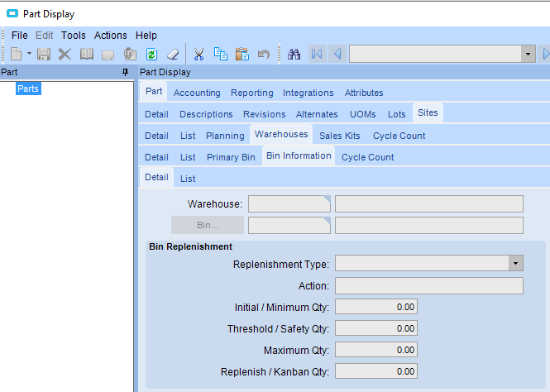Select the top-level Part tab
The height and width of the screenshot is (392, 550).
(154, 92)
